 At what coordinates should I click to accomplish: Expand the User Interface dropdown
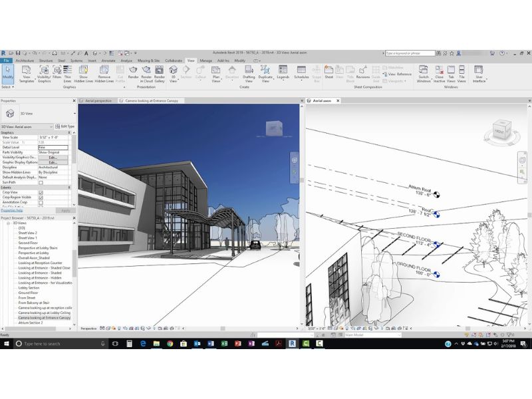click(x=479, y=74)
